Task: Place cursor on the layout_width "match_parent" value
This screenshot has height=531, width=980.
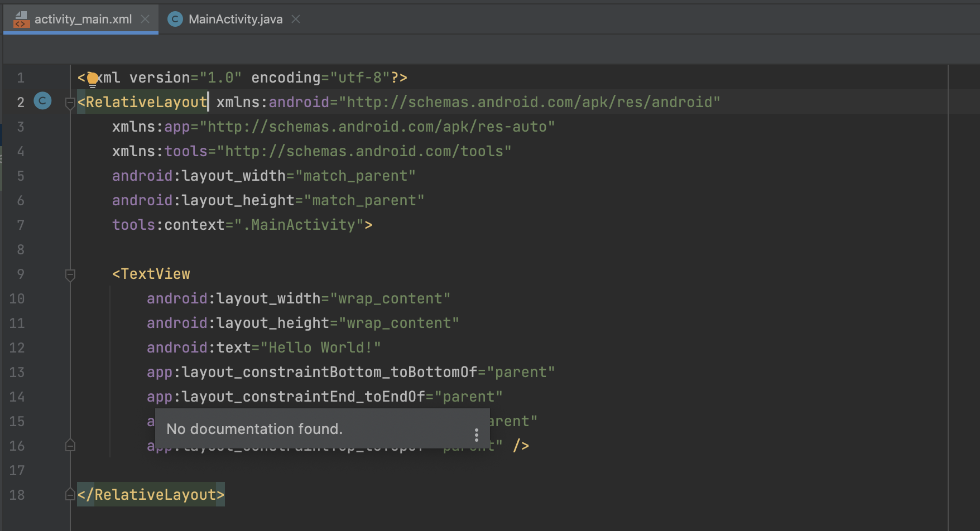Action: tap(355, 176)
